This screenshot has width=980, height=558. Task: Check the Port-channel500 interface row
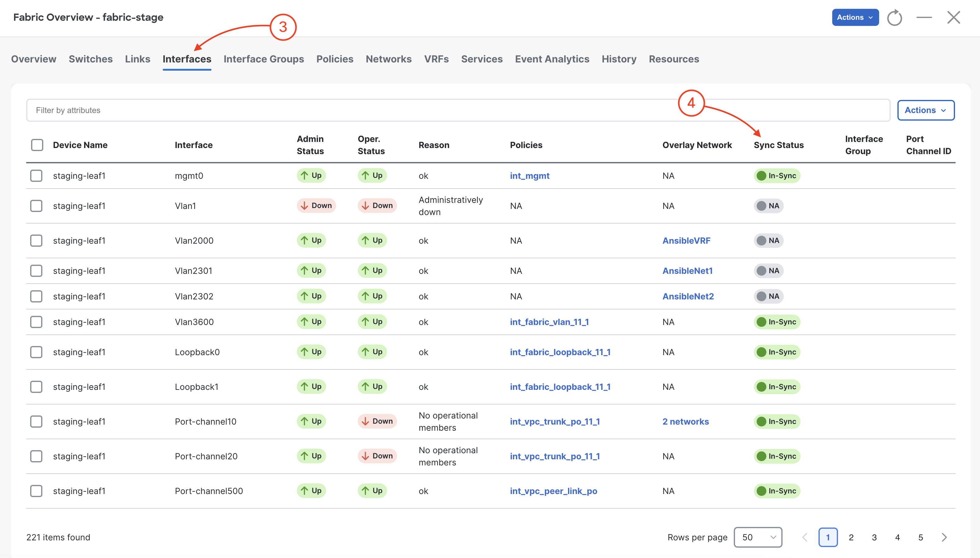pos(37,491)
